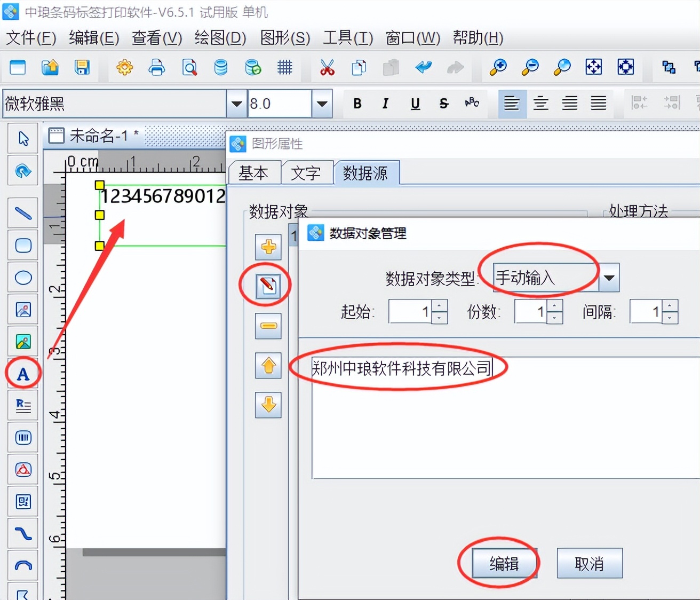Toggle bold text formatting

(357, 104)
